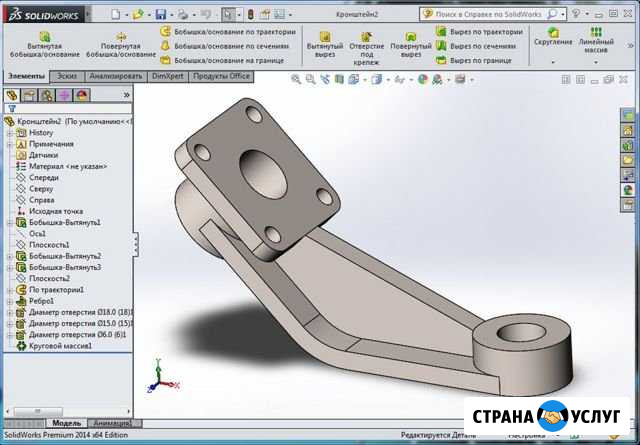Choose Вырез по траектории

[x=479, y=31]
